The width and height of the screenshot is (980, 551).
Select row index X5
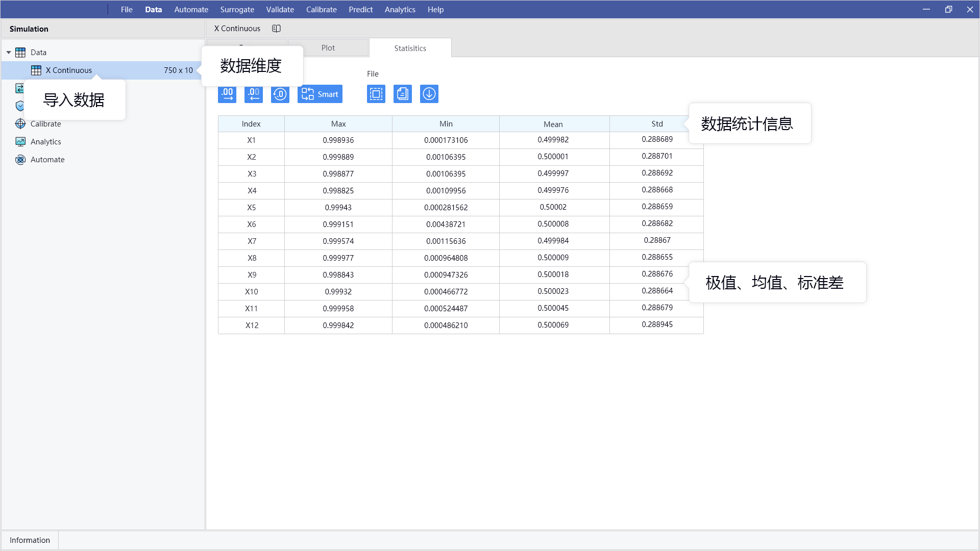[x=251, y=208]
